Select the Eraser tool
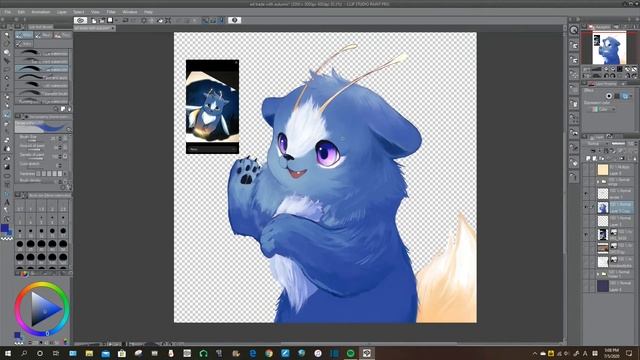The image size is (640, 360). pos(7,139)
